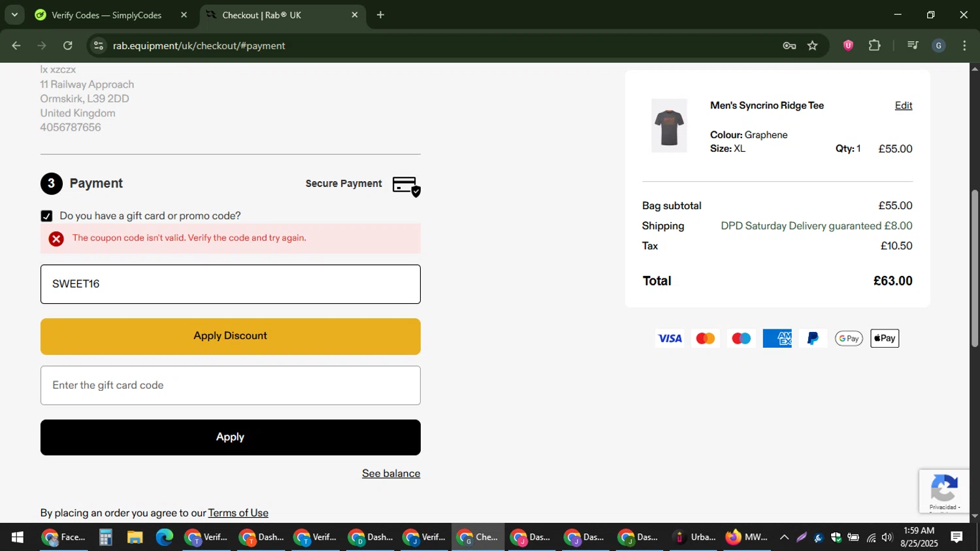Click the black Apply button
980x551 pixels.
click(x=230, y=437)
